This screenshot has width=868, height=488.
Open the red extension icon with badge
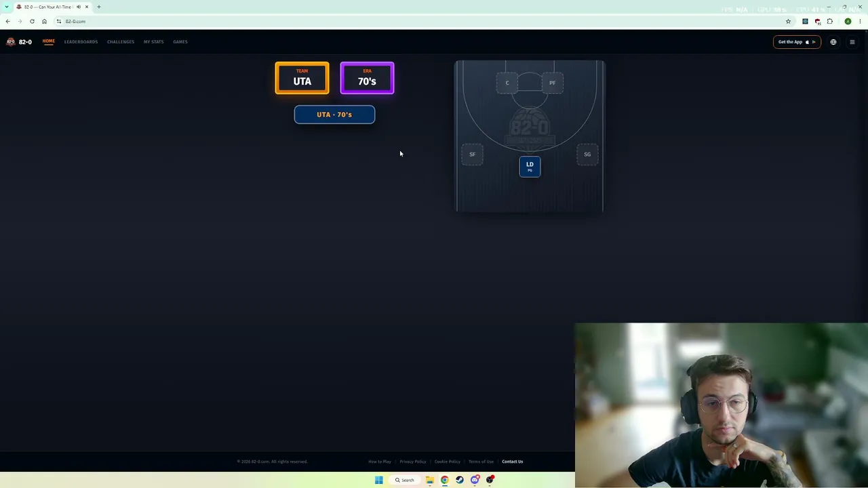[x=817, y=21]
